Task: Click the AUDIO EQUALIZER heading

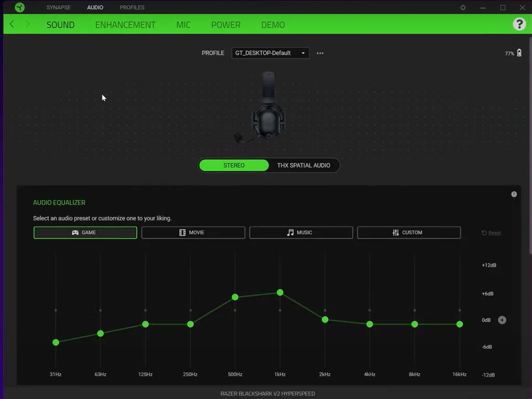Action: pyautogui.click(x=59, y=203)
